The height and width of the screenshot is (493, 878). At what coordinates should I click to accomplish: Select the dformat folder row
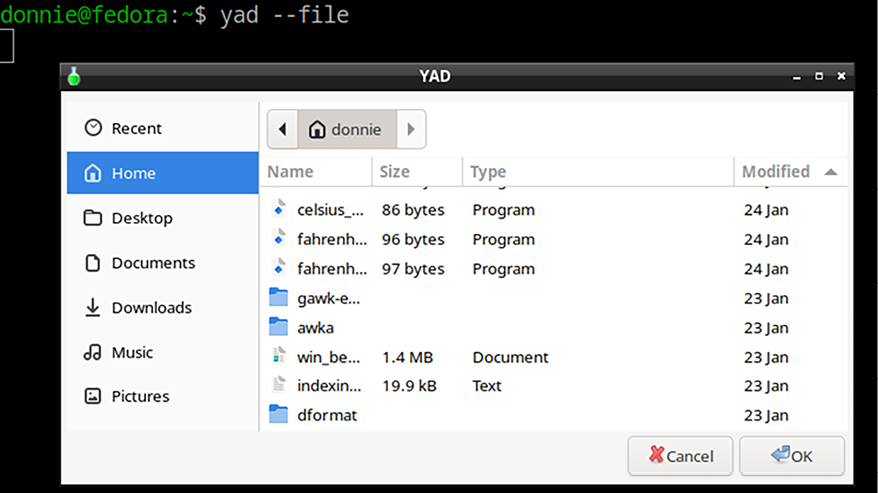click(554, 415)
